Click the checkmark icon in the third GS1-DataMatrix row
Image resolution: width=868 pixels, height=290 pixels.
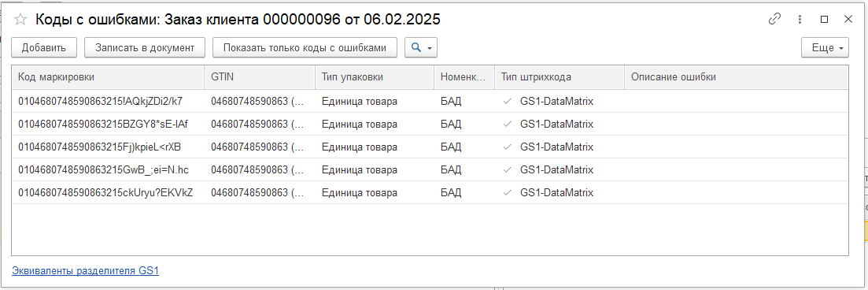(507, 147)
